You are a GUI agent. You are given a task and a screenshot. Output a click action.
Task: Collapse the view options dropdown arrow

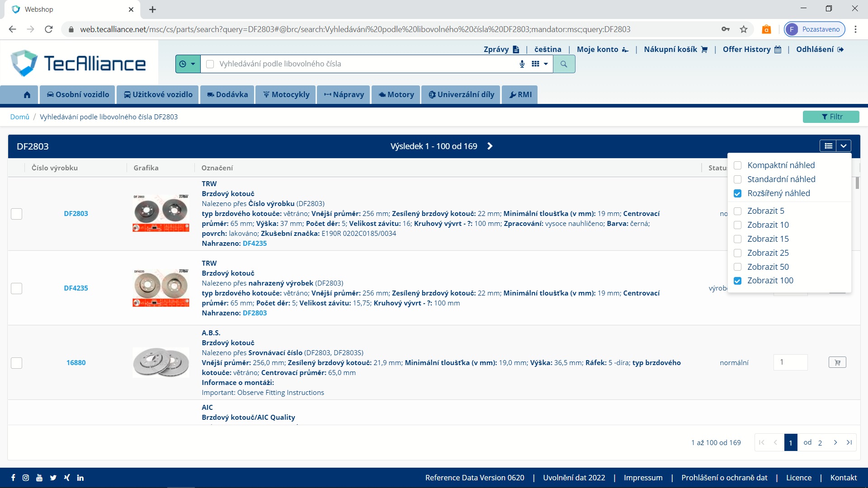844,146
